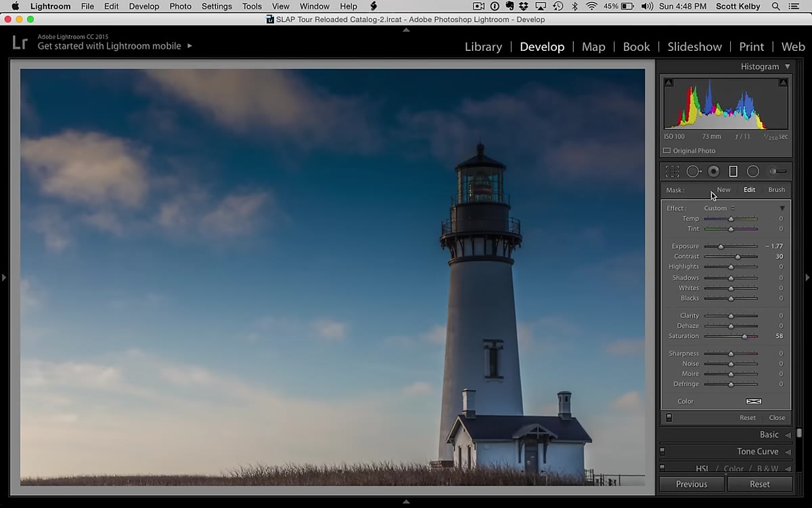Open the Notification Center list icon
Viewport: 812px width, 508px height.
click(794, 6)
